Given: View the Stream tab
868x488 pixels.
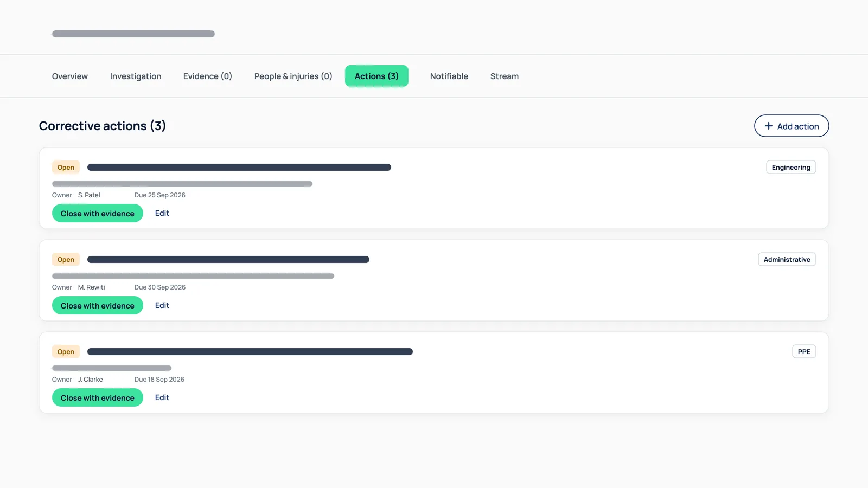Looking at the screenshot, I should (x=505, y=76).
